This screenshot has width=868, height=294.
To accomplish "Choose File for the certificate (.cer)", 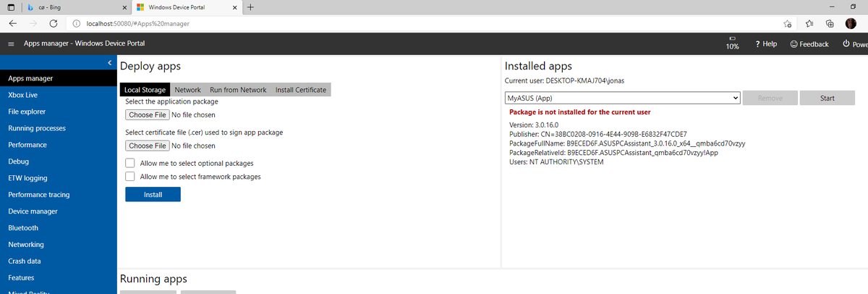I will tap(148, 146).
